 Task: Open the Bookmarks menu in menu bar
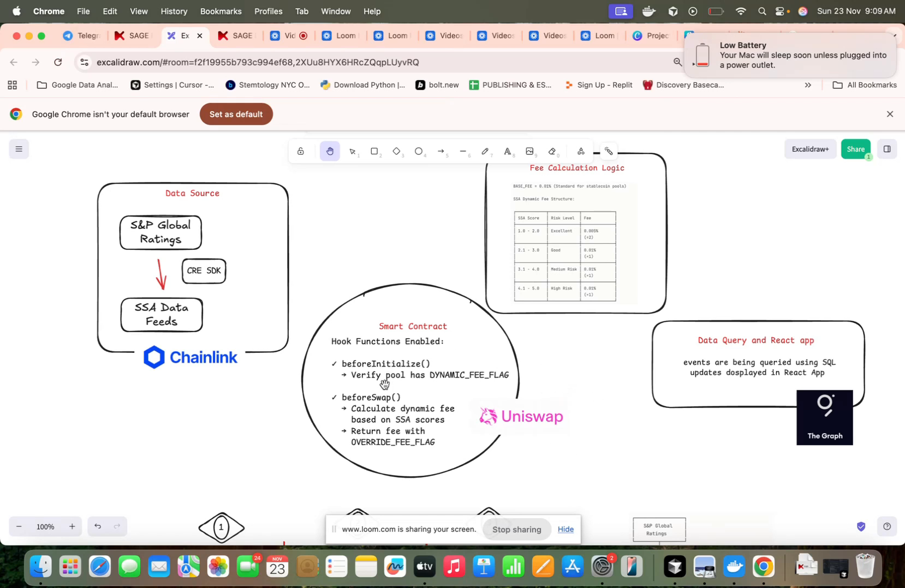click(x=221, y=11)
